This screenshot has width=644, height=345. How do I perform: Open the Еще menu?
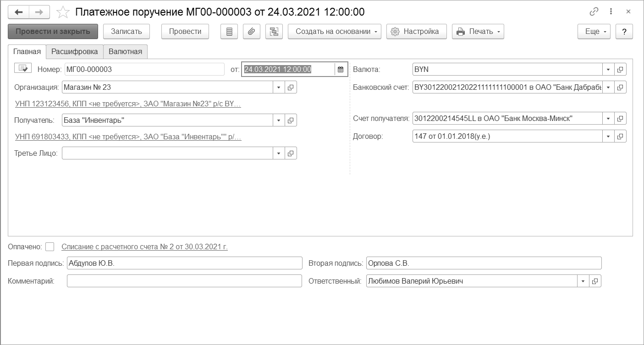pos(594,32)
